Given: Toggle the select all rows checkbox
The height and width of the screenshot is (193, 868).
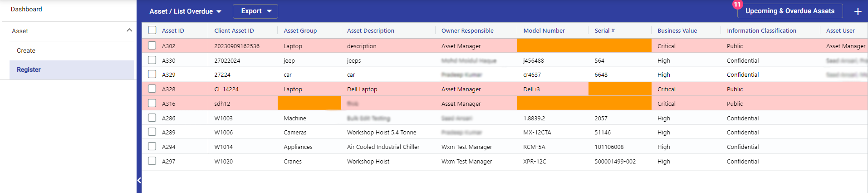Looking at the screenshot, I should point(152,30).
